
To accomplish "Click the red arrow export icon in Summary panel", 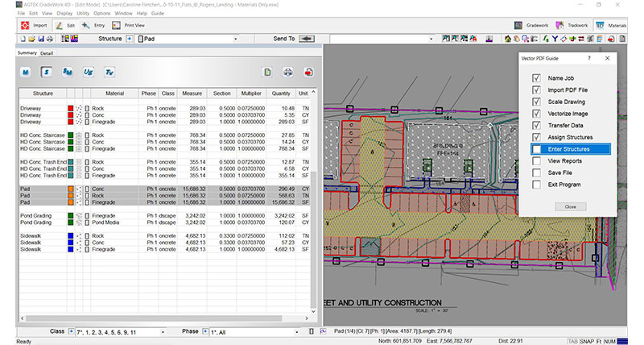I will (308, 73).
